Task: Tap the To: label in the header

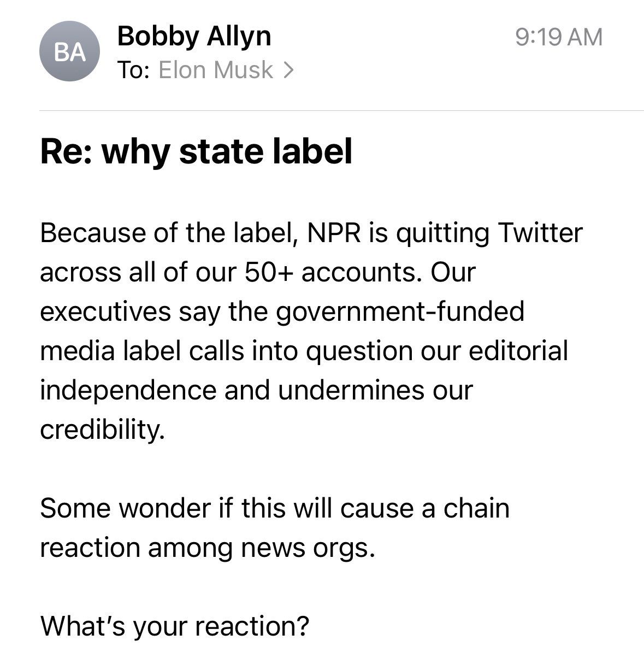Action: 133,69
